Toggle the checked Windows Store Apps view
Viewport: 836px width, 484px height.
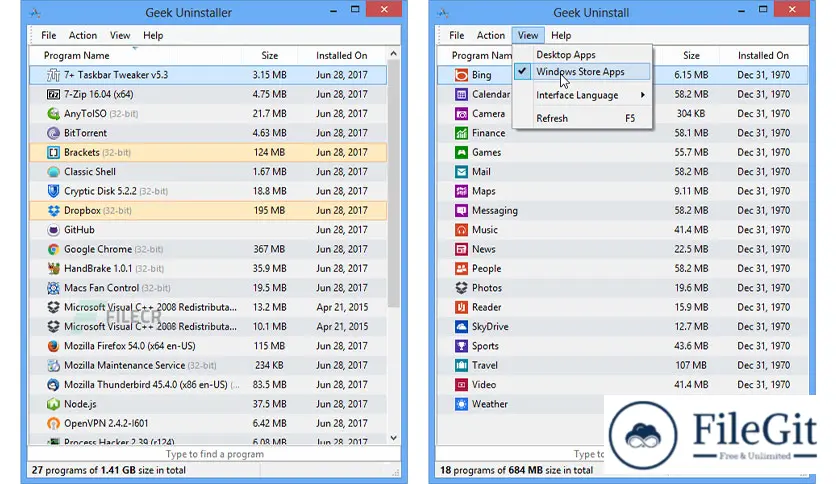582,71
